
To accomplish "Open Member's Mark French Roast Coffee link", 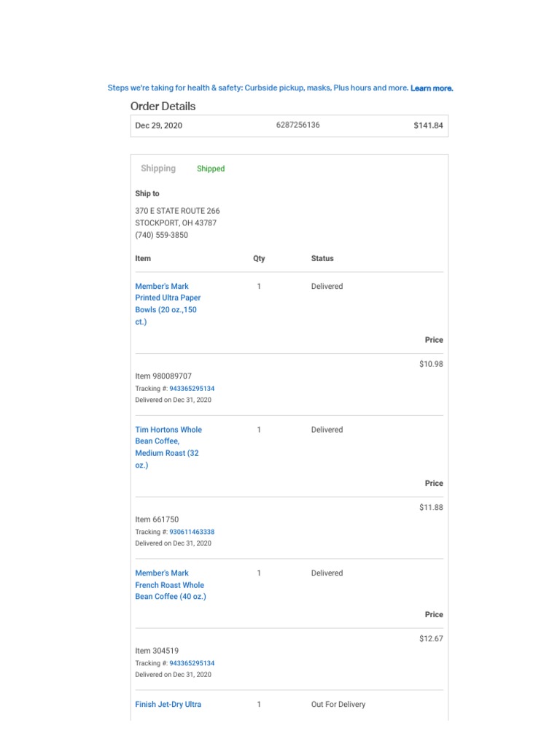I will pyautogui.click(x=170, y=585).
